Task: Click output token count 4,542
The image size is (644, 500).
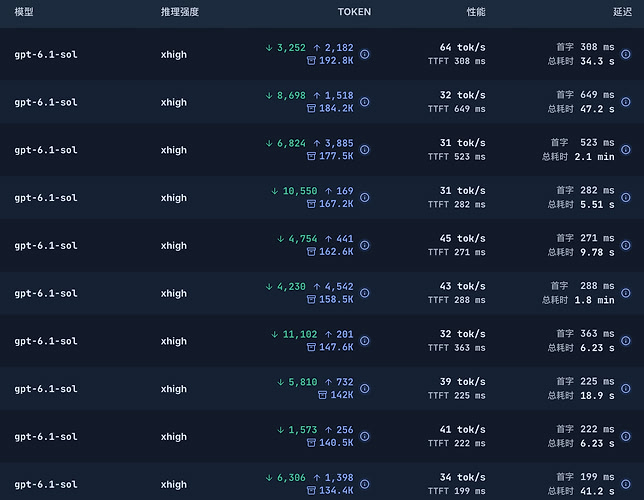Action: point(339,286)
